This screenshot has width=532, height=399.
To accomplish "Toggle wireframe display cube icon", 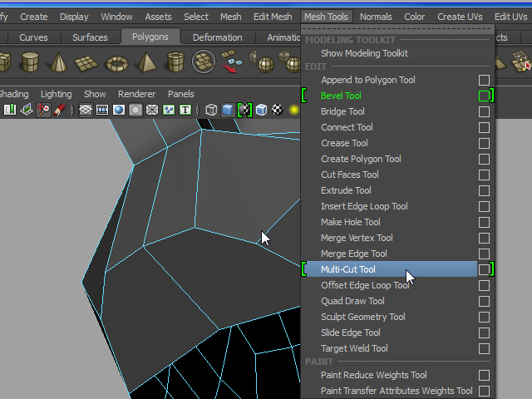I will (212, 110).
